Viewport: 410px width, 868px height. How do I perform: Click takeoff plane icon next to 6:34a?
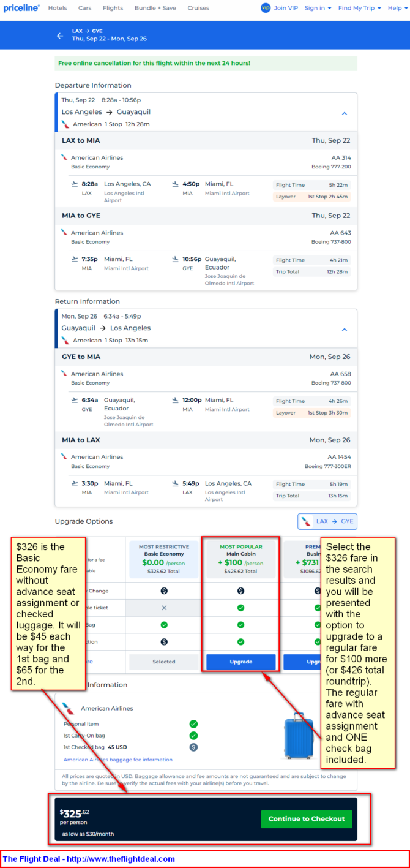(x=75, y=400)
